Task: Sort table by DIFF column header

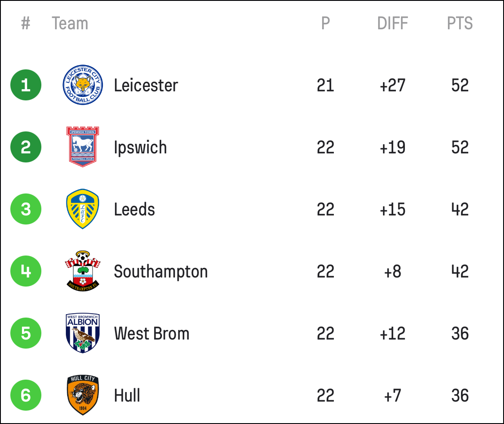Action: [x=392, y=23]
